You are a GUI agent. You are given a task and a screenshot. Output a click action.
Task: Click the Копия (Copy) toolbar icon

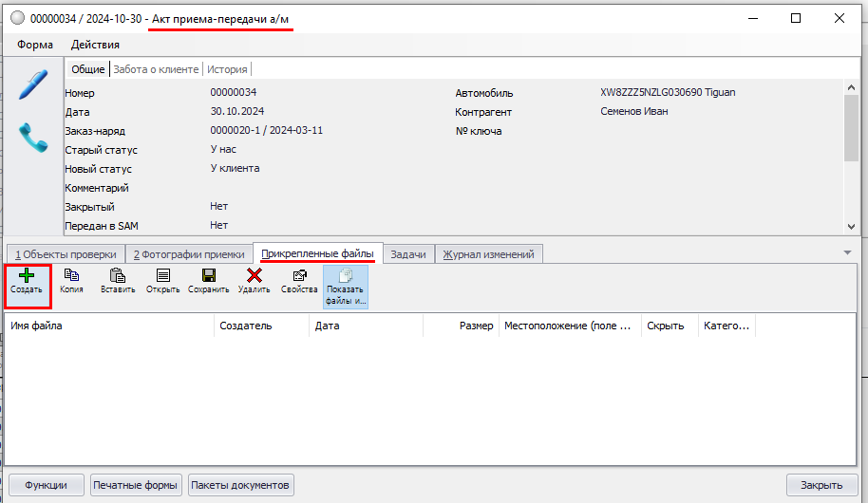coord(71,276)
